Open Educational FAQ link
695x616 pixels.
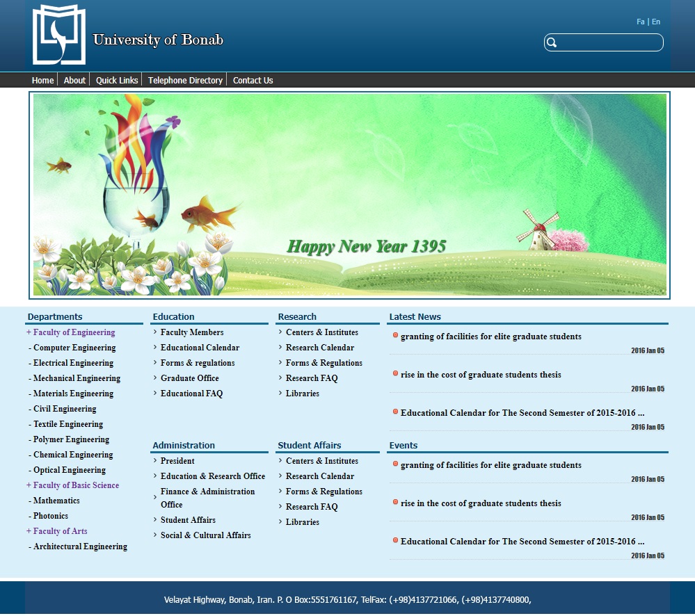coord(191,394)
